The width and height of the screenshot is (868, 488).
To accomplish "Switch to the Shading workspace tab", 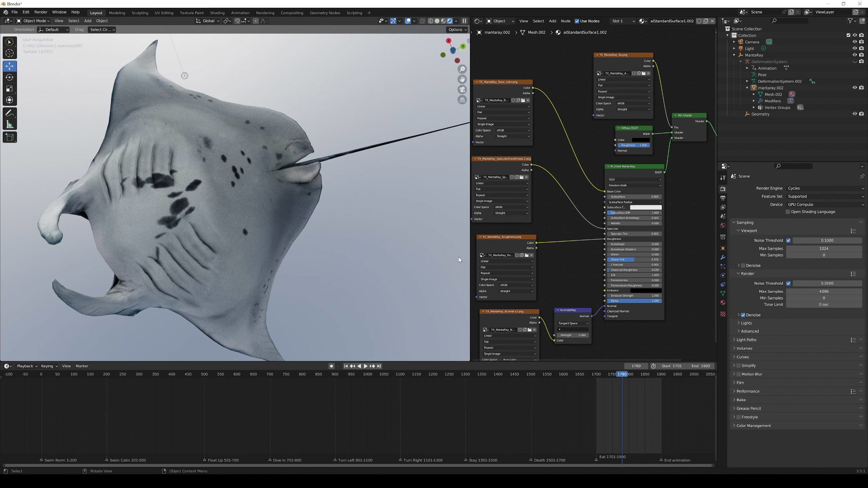I will 217,13.
